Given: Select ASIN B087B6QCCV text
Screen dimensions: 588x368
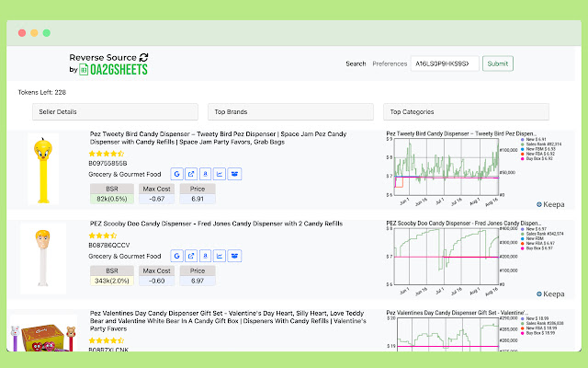Looking at the screenshot, I should [109, 246].
